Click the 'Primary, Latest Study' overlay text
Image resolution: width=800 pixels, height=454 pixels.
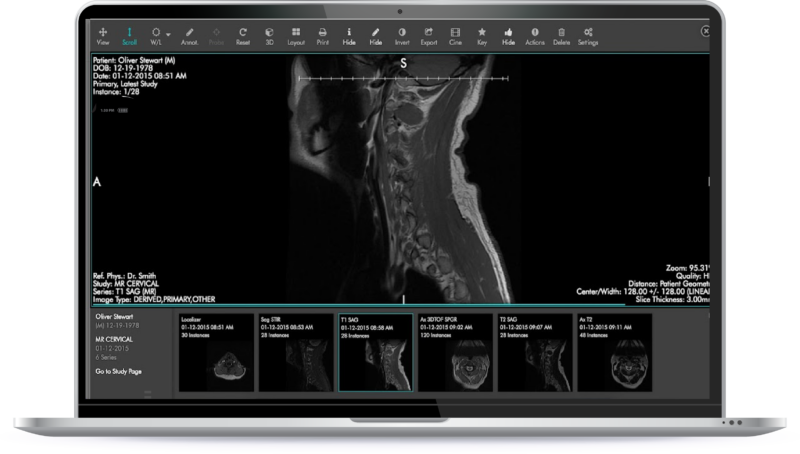125,84
